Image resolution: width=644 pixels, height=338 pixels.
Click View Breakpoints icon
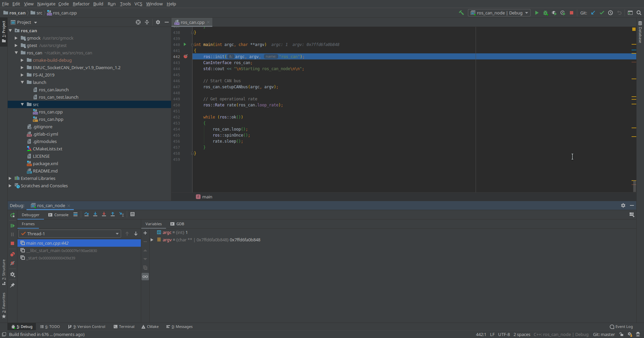pos(12,254)
